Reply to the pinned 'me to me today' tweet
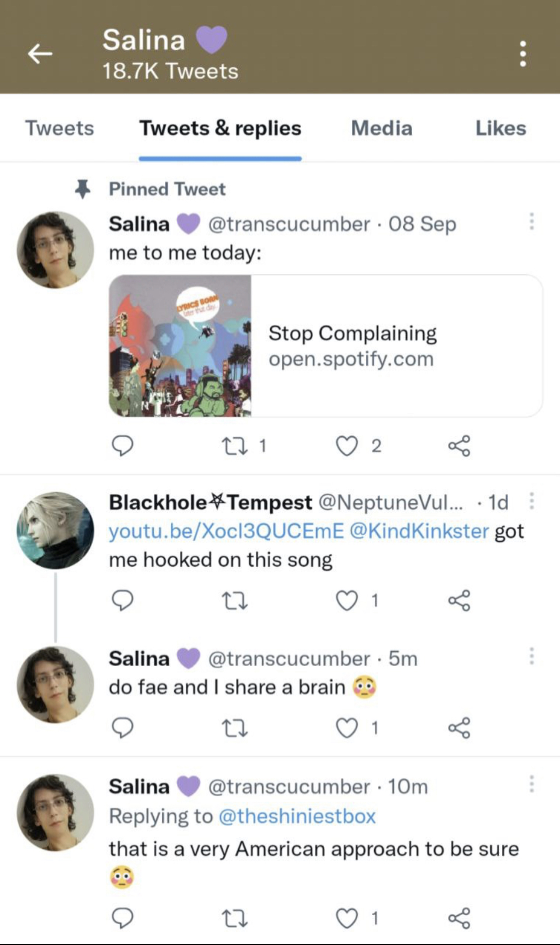 (x=122, y=446)
